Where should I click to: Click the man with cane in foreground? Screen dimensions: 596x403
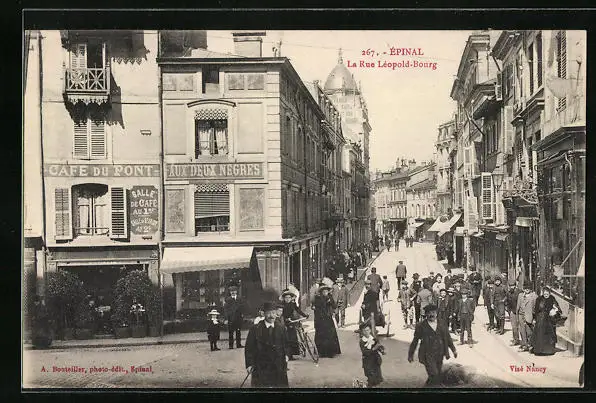pos(266,345)
